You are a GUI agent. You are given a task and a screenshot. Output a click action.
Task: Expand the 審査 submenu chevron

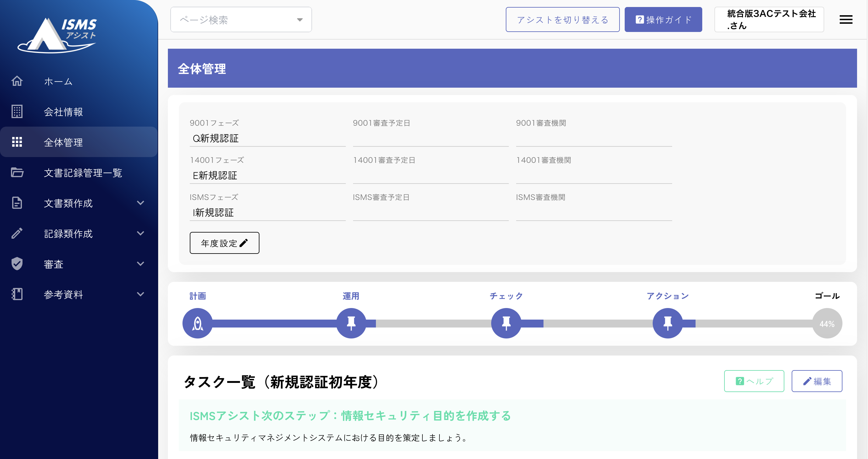coord(141,264)
